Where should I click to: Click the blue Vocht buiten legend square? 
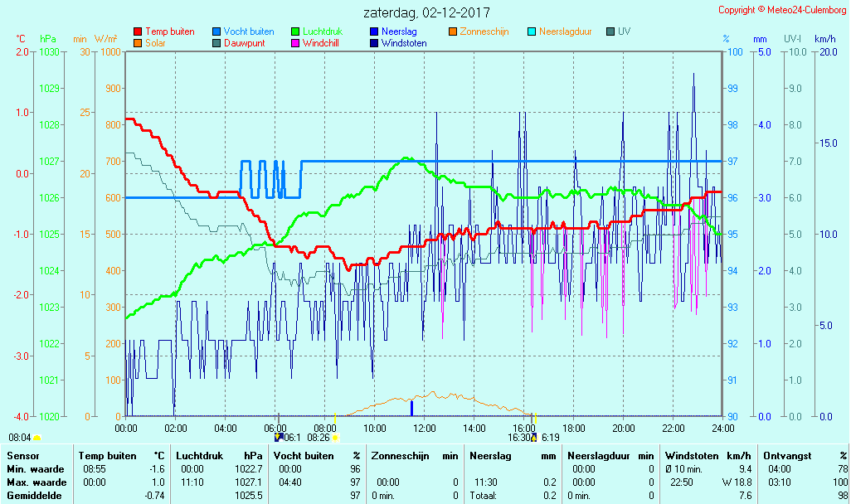[217, 31]
